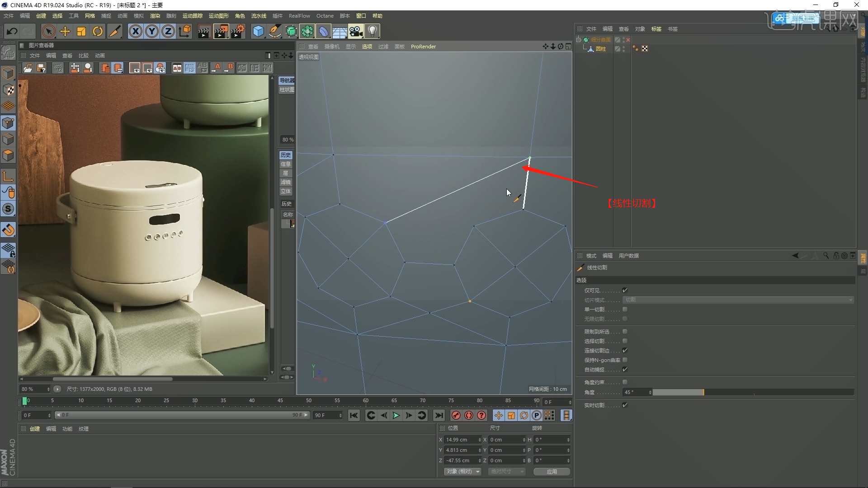Viewport: 868px width, 488px height.
Task: Toggle the Y axis lock
Action: pyautogui.click(x=152, y=31)
